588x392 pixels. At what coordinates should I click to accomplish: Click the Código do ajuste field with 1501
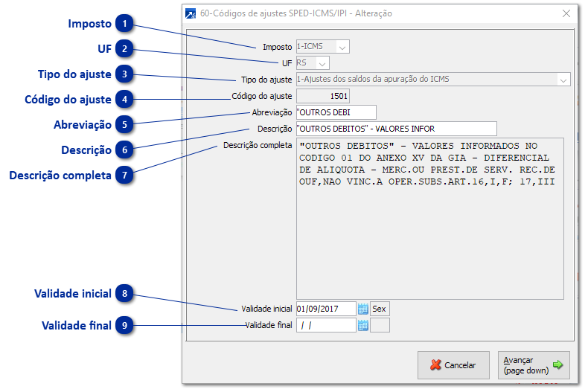[323, 96]
